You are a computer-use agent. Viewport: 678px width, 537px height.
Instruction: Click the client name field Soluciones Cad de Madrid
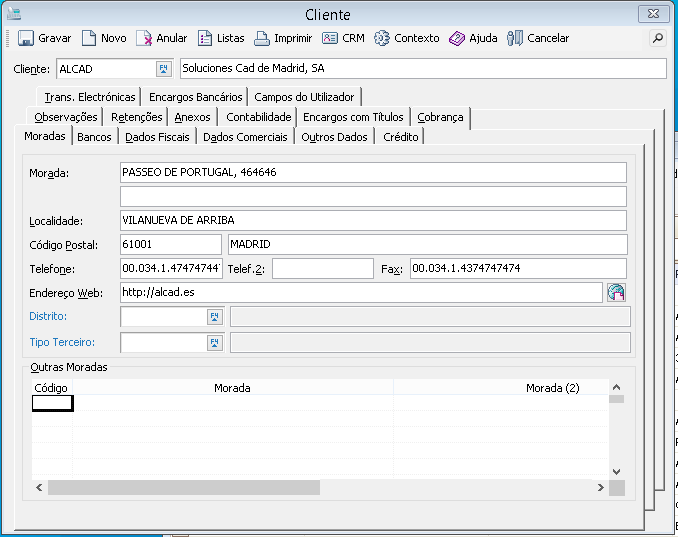coord(423,68)
